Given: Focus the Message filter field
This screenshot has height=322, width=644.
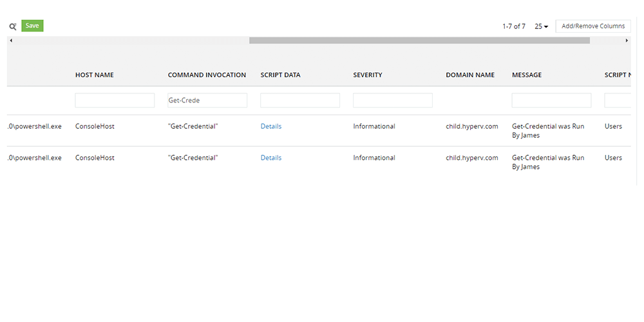Looking at the screenshot, I should (551, 100).
